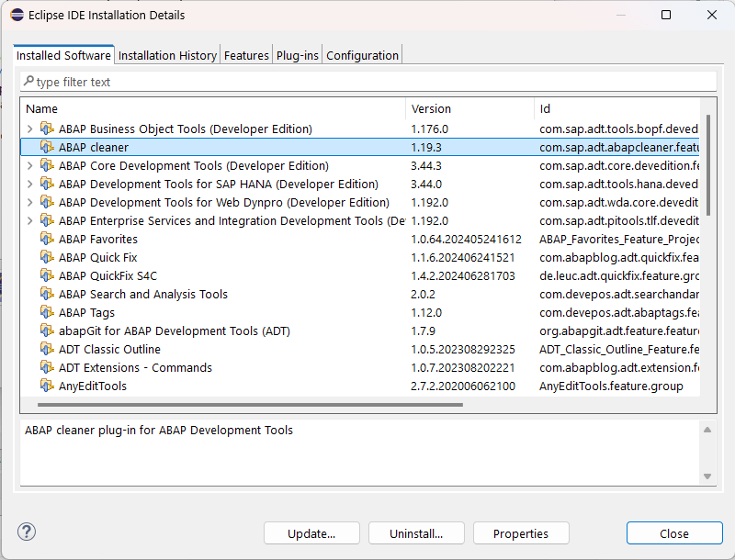Click the ABAP Tags feature icon
735x560 pixels.
pos(47,312)
